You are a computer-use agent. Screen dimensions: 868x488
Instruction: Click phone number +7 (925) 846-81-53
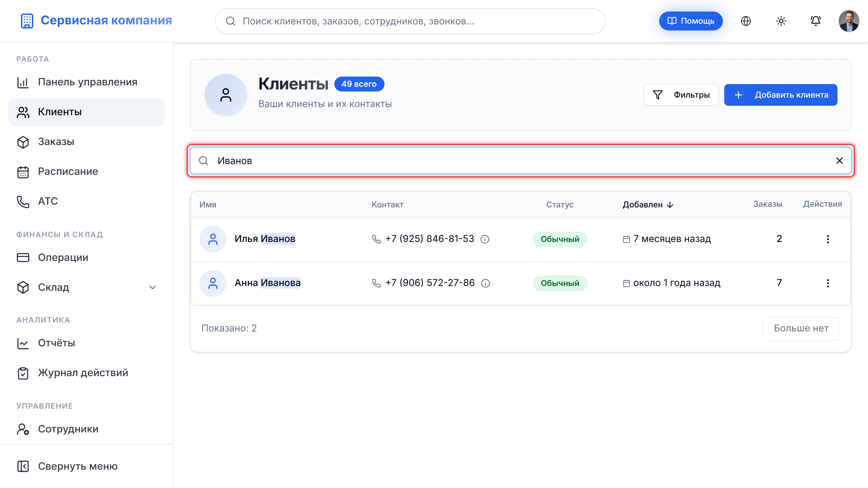(x=430, y=239)
